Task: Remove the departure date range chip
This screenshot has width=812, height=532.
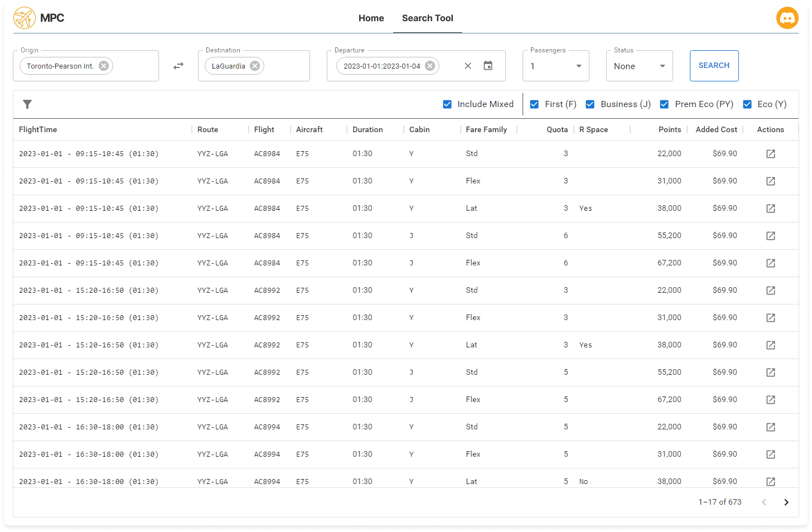Action: coord(430,66)
